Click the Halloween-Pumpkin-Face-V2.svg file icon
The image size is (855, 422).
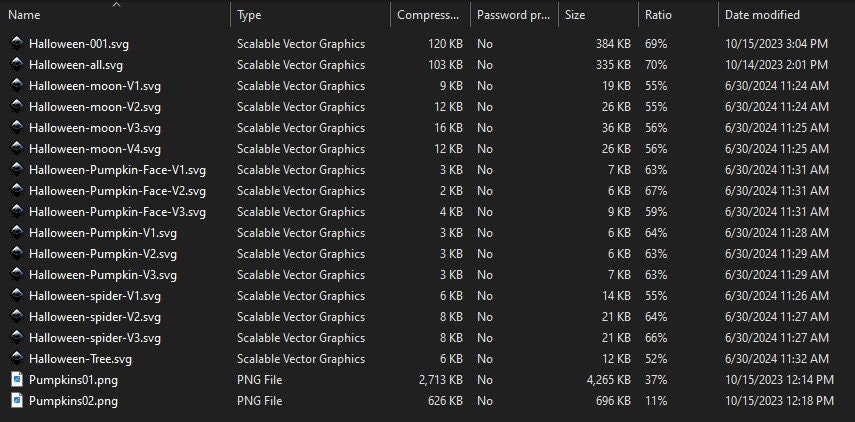click(17, 191)
